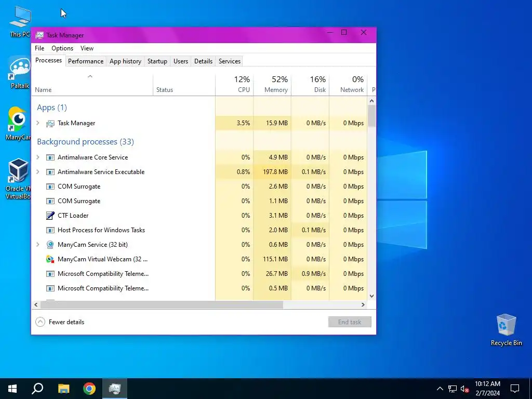Viewport: 532px width, 399px height.
Task: Switch to the Performance tab
Action: [86, 61]
